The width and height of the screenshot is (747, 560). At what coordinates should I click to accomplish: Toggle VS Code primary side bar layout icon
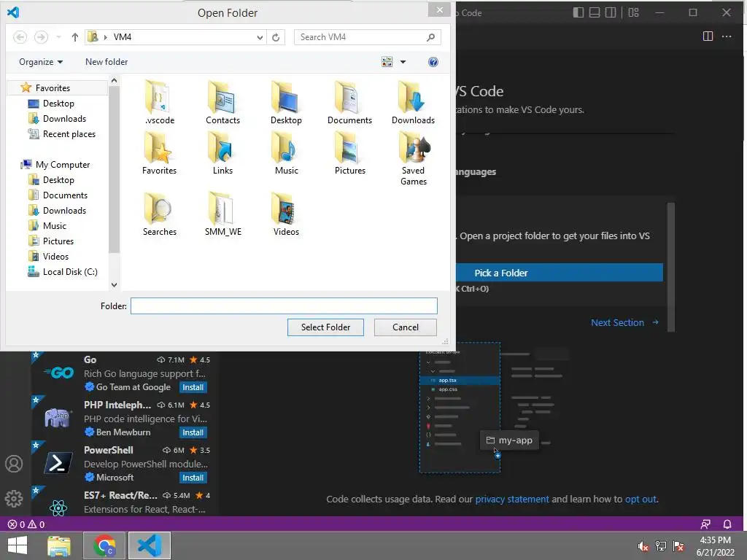pyautogui.click(x=578, y=12)
